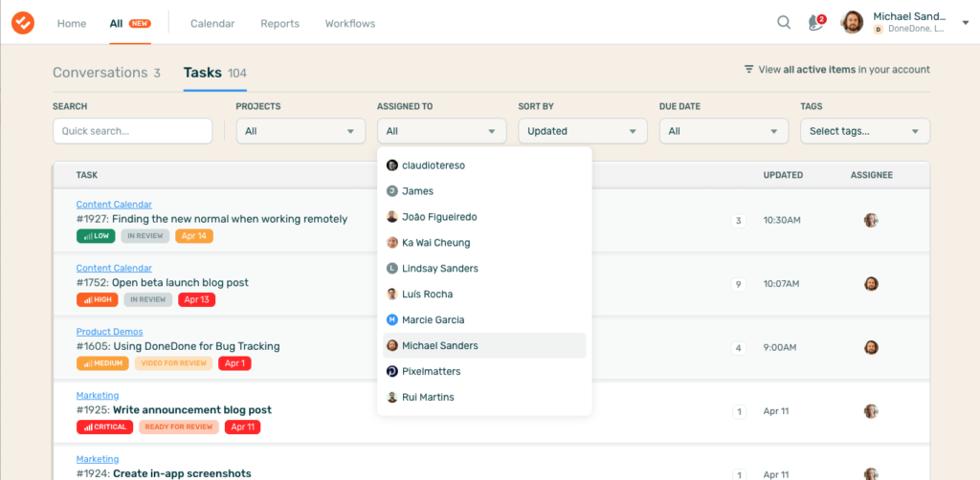Screen dimensions: 980x480
Task: Select James from assignee list
Action: [x=484, y=191]
